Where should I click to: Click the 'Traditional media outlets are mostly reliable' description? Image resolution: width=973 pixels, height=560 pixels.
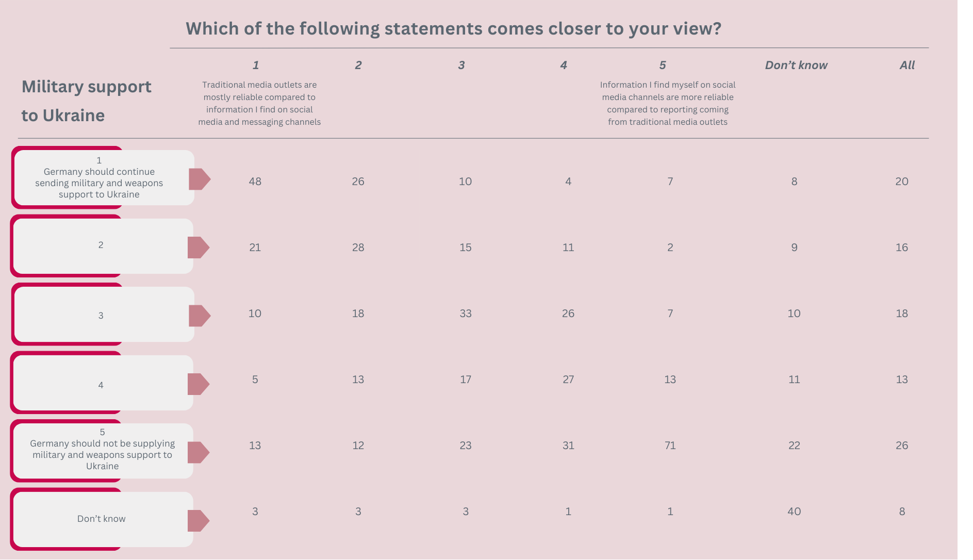[259, 103]
